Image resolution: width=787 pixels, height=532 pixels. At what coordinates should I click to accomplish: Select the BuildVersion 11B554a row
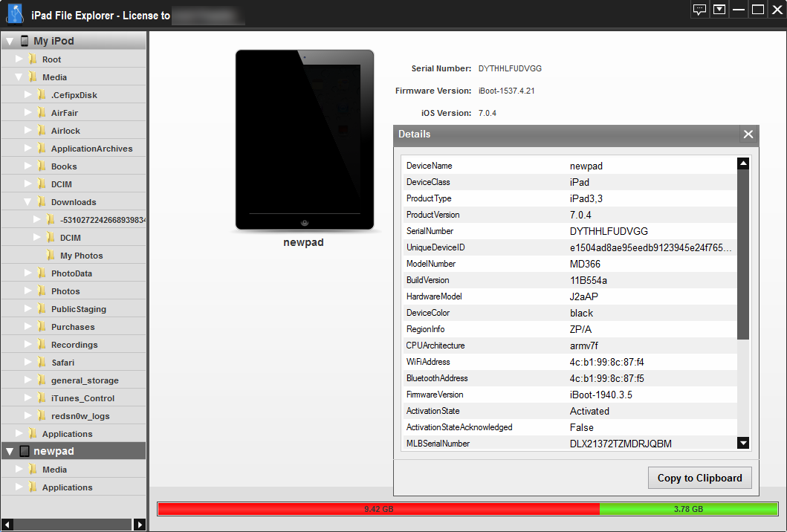click(569, 280)
